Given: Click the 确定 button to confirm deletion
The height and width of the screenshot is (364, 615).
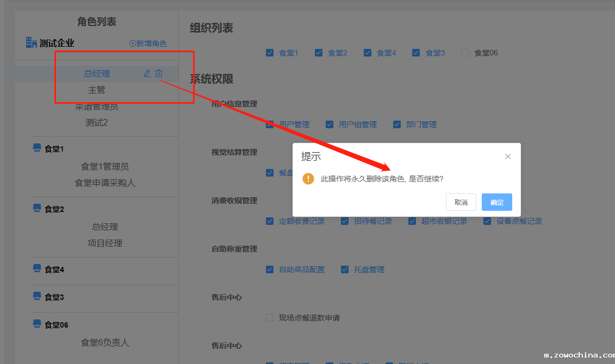Looking at the screenshot, I should (x=496, y=202).
